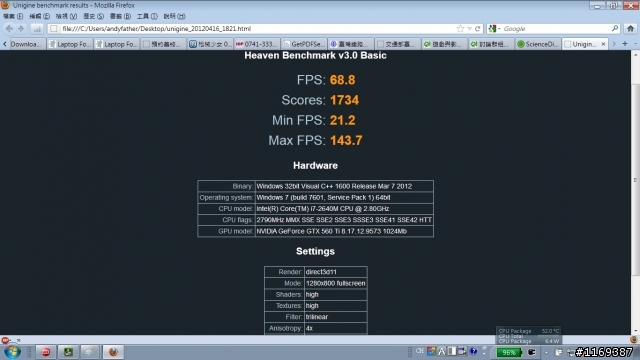This screenshot has width=640, height=360.
Task: Click the site identity icon in address bar
Action: pyautogui.click(x=53, y=29)
